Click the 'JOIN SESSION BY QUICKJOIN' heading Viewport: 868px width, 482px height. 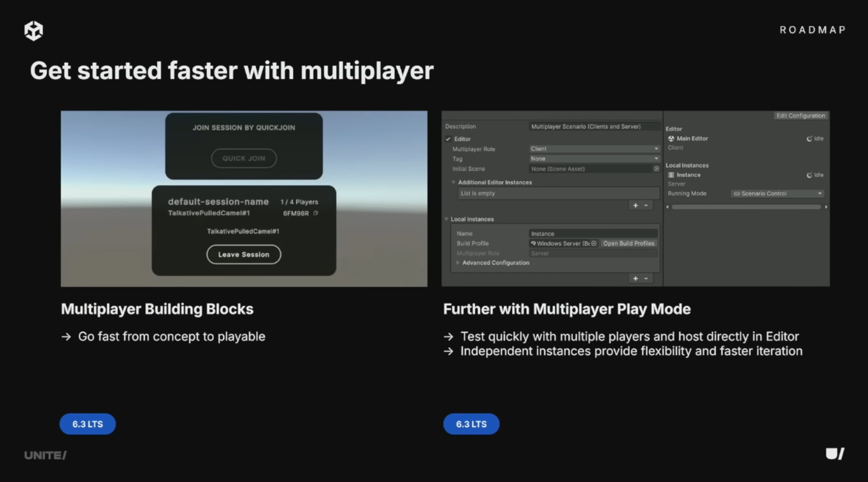244,128
